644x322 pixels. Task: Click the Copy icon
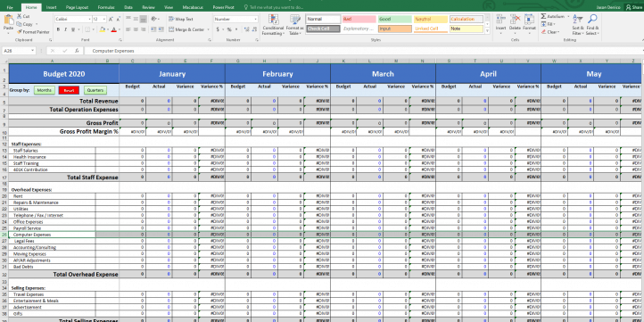click(x=20, y=24)
